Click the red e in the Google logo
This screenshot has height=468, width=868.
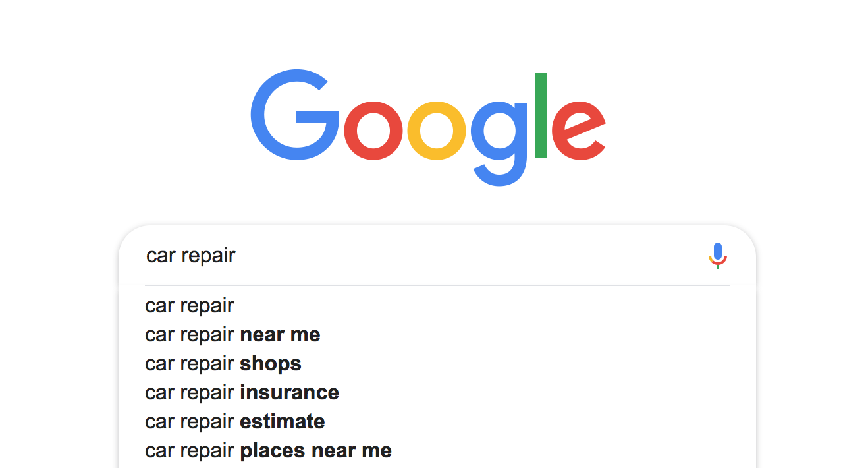coord(578,132)
